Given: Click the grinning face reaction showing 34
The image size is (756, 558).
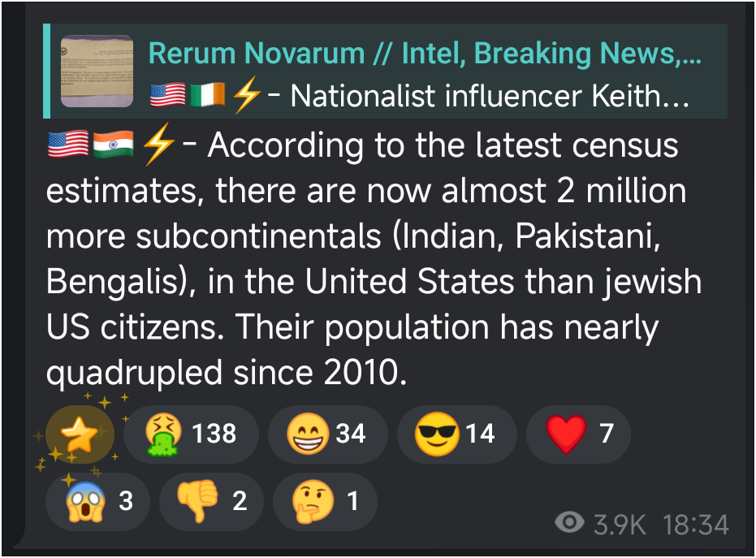Looking at the screenshot, I should pos(327,434).
